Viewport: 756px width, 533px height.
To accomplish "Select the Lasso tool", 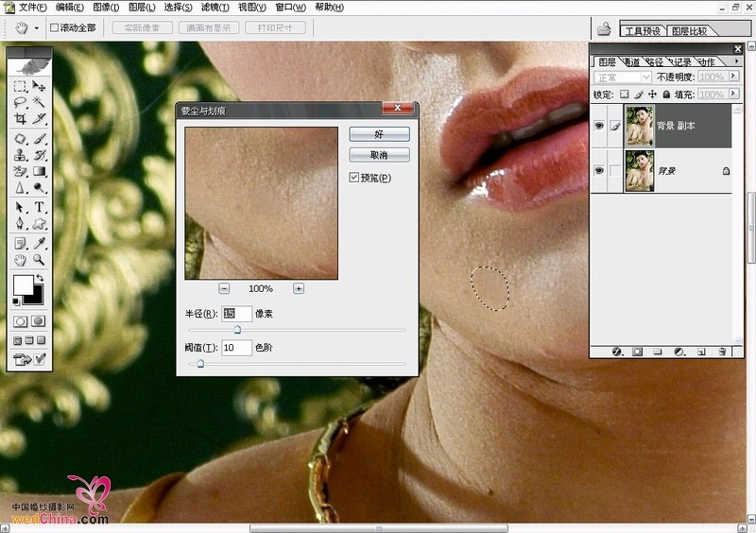I will click(x=20, y=102).
